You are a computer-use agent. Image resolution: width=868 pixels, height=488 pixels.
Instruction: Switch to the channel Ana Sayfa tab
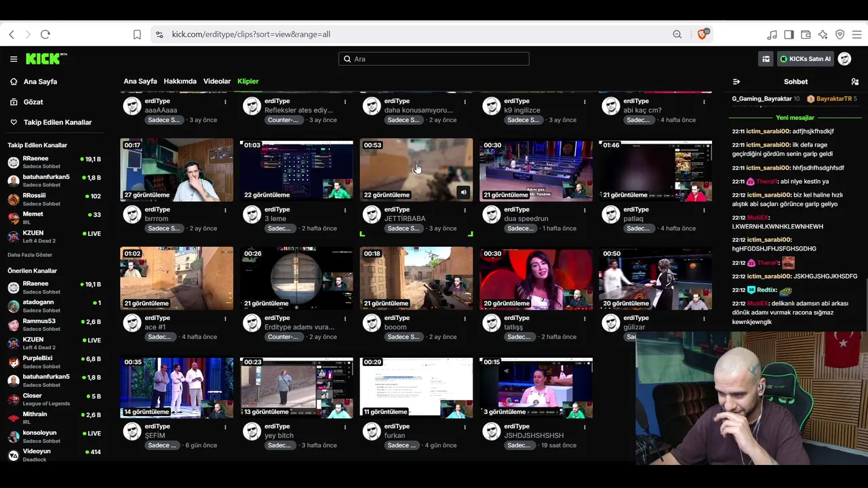point(140,81)
